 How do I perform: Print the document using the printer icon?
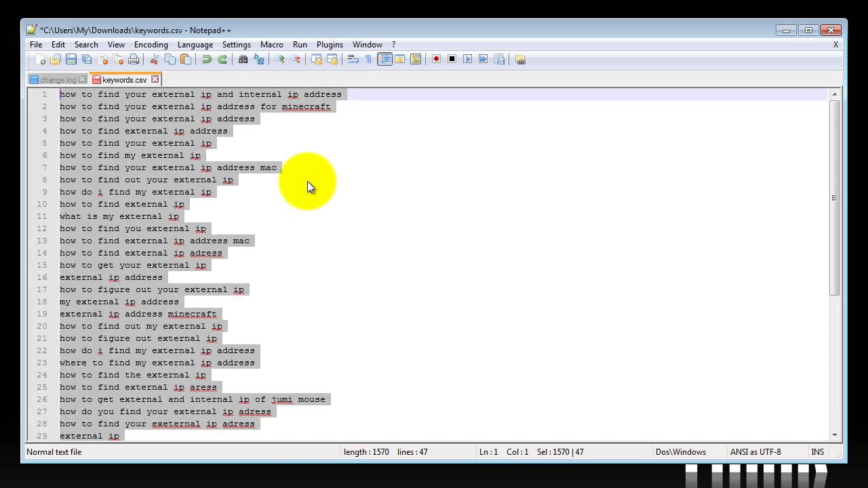134,60
